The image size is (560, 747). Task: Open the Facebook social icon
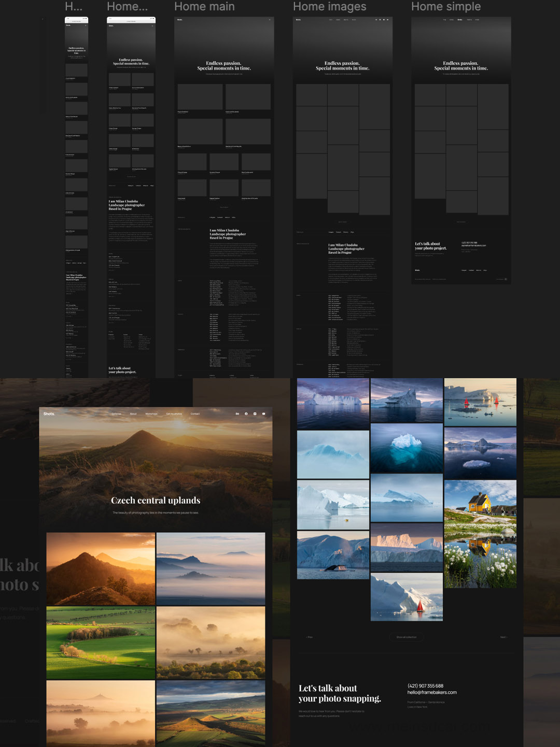coord(246,414)
